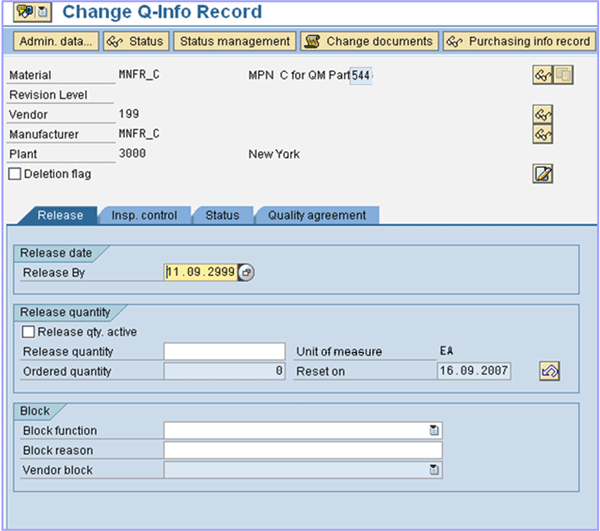Open Status management
The height and width of the screenshot is (531, 600).
[235, 41]
